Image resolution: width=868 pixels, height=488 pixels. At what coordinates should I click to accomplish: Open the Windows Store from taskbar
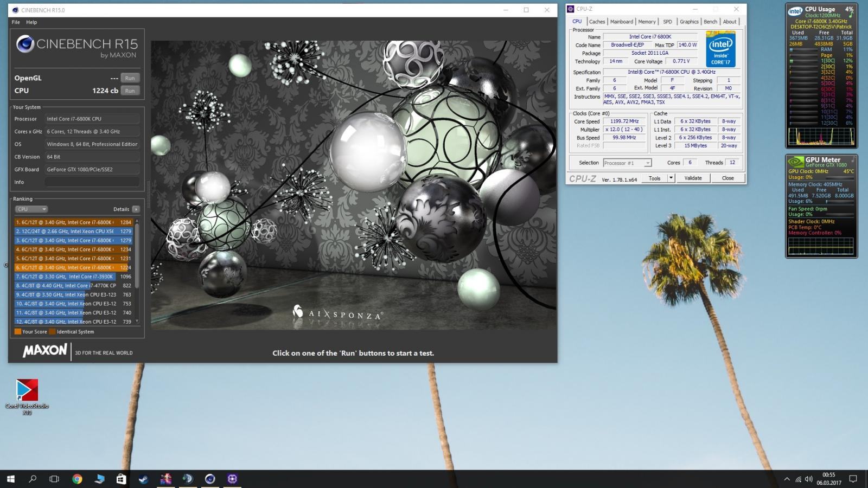[x=122, y=479]
